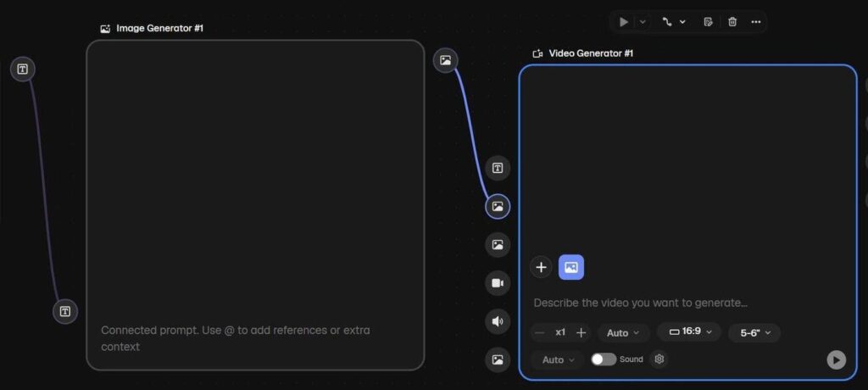
Task: Open the edit note icon in node toolbar
Action: [708, 21]
